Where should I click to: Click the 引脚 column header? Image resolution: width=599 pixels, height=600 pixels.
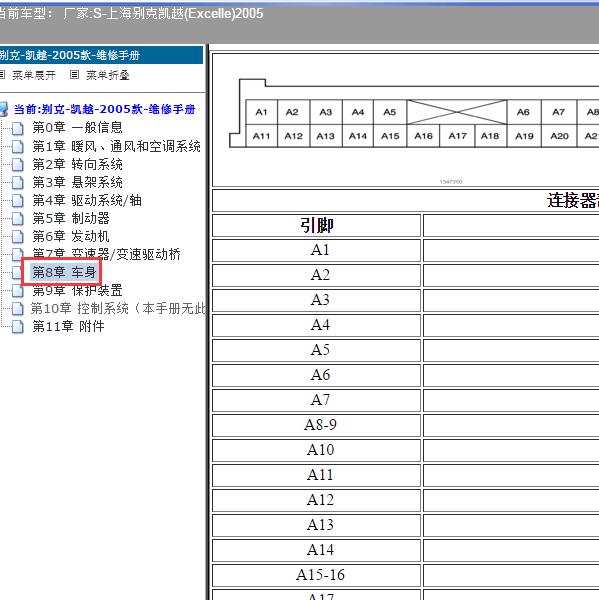pos(317,225)
